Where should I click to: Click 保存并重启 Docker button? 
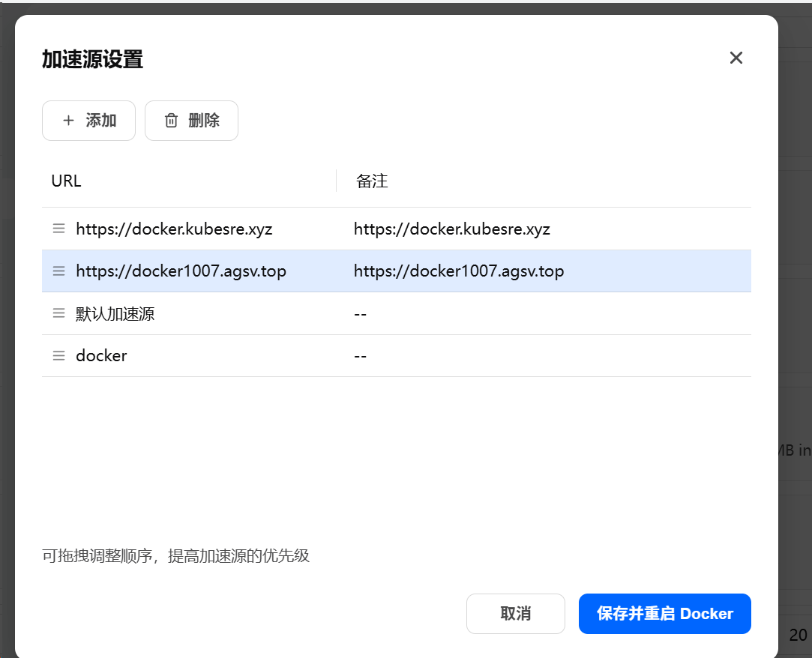pos(664,614)
